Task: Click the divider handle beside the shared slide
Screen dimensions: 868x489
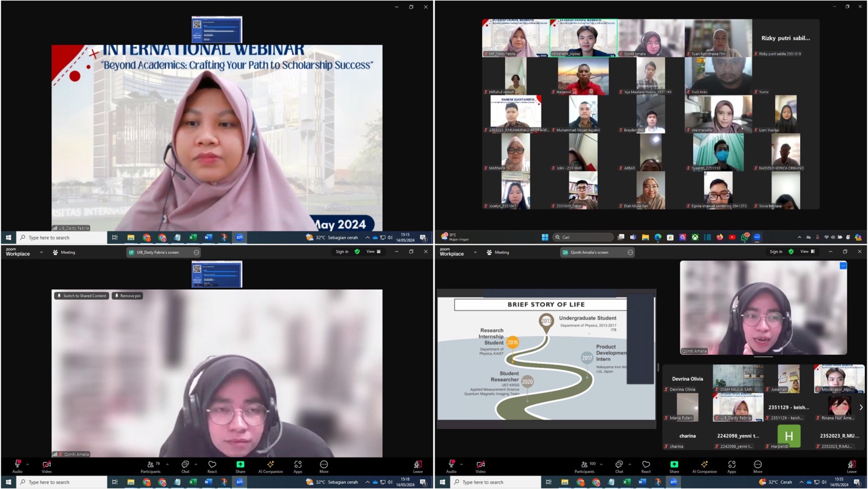Action: point(659,367)
